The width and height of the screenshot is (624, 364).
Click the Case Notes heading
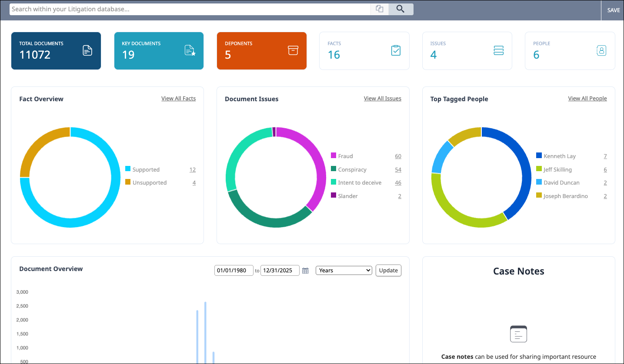click(518, 271)
